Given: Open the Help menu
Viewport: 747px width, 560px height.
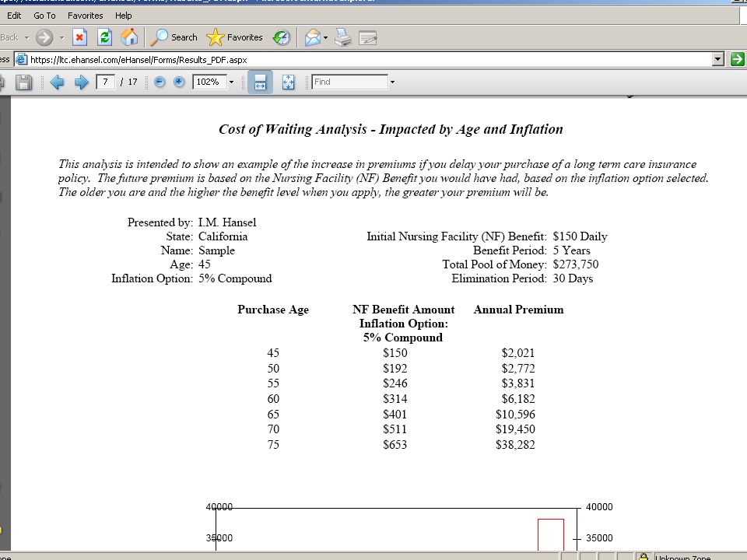Looking at the screenshot, I should [124, 16].
